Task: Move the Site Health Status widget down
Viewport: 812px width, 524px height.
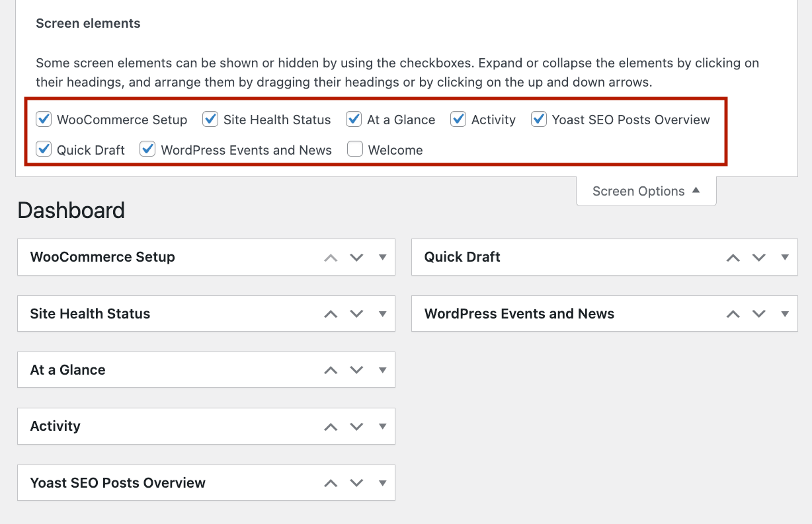Action: (357, 313)
